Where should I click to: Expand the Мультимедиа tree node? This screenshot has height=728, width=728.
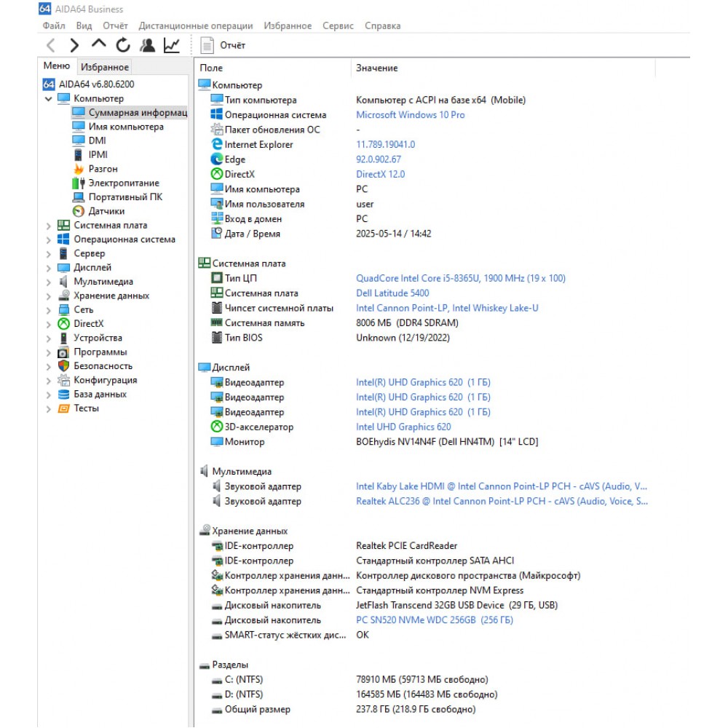(x=48, y=282)
